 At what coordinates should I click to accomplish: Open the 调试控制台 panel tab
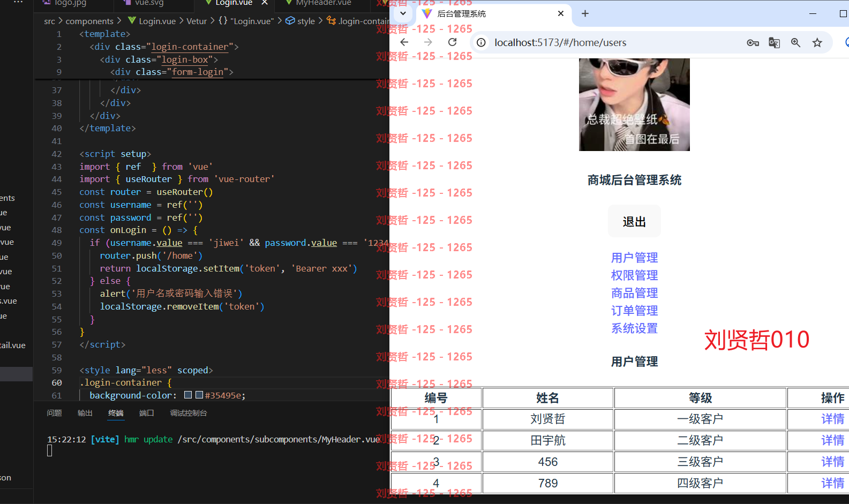[x=189, y=413]
